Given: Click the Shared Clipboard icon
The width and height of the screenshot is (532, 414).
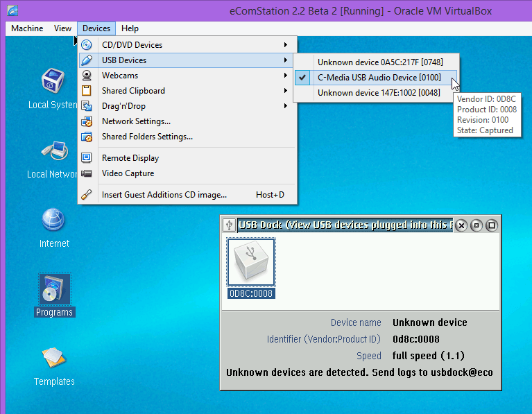Looking at the screenshot, I should tap(87, 91).
